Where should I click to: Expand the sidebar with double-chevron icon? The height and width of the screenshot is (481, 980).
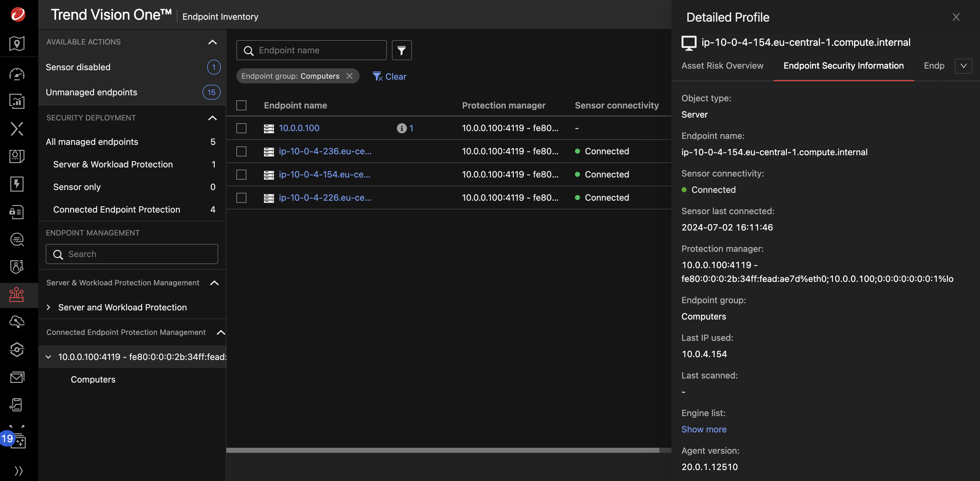tap(18, 471)
